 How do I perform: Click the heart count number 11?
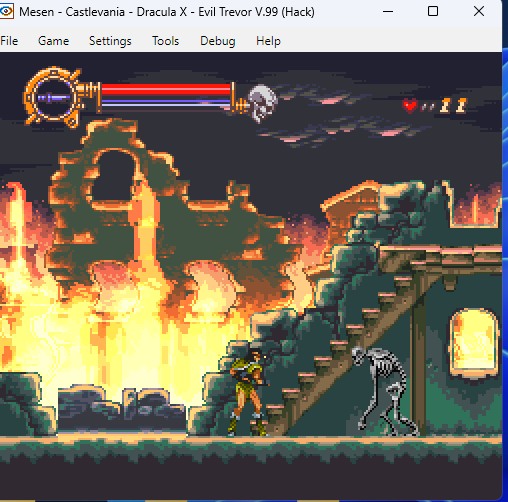click(453, 106)
